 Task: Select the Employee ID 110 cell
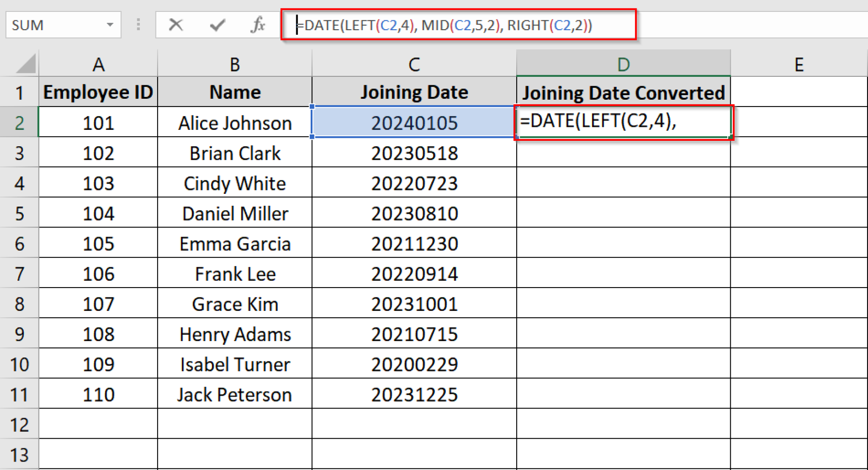(x=98, y=394)
